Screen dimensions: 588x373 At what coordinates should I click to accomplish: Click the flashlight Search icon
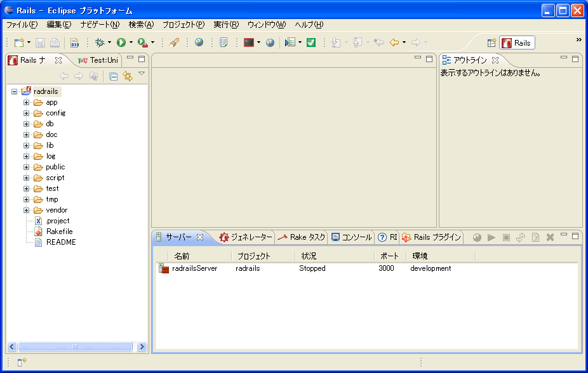coord(174,43)
